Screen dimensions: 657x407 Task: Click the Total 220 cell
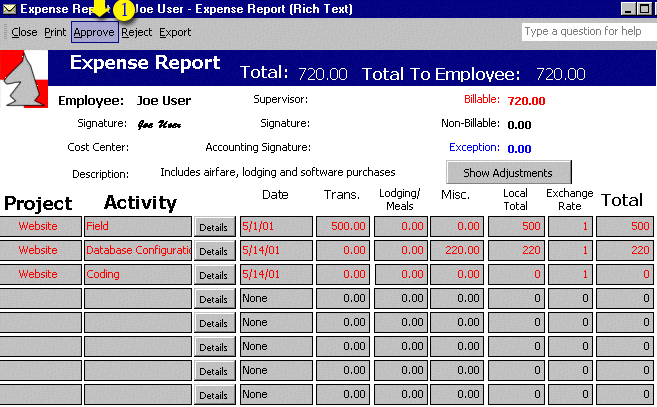pos(625,250)
